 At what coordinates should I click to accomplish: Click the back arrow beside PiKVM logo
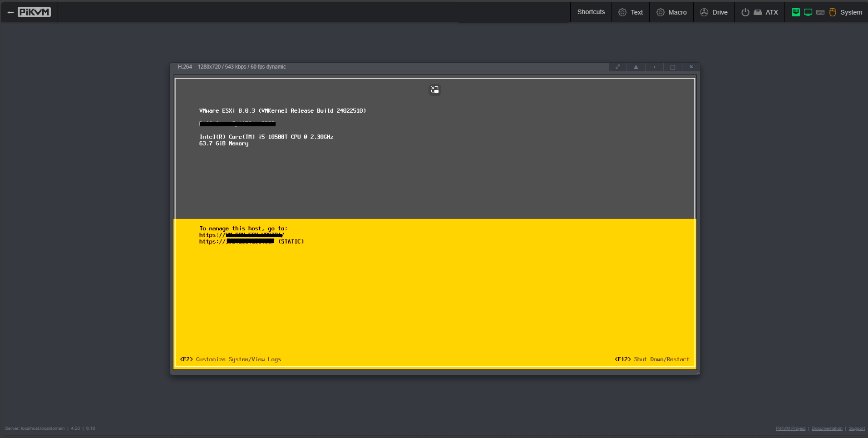[x=10, y=12]
